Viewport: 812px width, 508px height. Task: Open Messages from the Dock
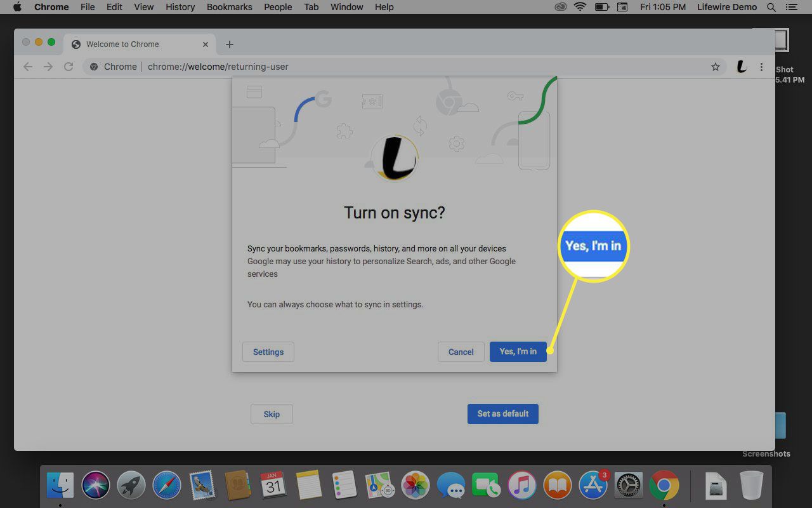tap(451, 486)
